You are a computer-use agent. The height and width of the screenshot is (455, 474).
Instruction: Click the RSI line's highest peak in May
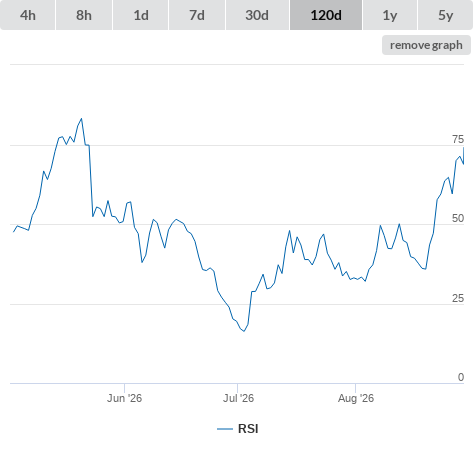81,119
